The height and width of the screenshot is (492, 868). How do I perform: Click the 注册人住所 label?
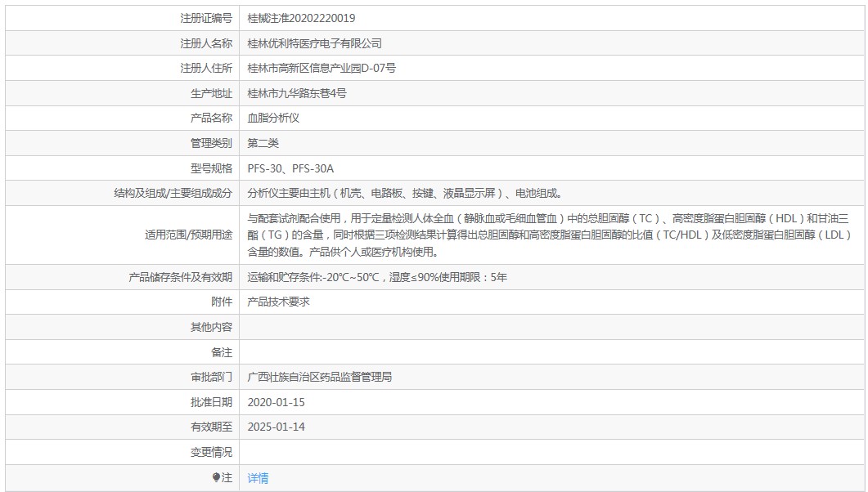point(206,68)
